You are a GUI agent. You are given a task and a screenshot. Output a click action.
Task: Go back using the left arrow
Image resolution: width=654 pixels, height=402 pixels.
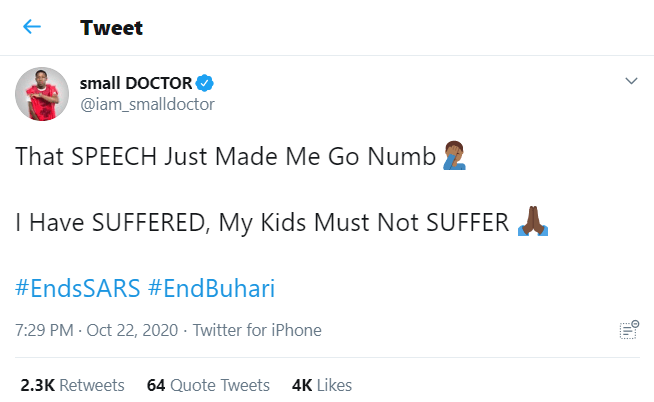32,27
